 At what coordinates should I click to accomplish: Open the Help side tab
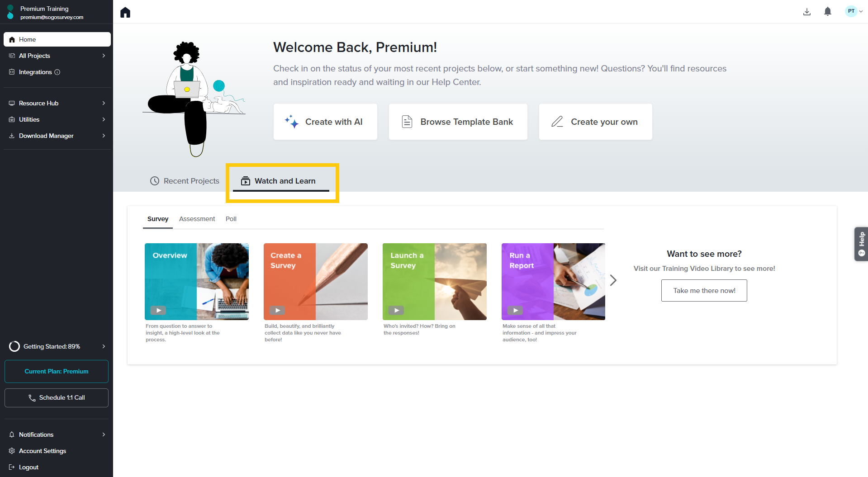[861, 244]
